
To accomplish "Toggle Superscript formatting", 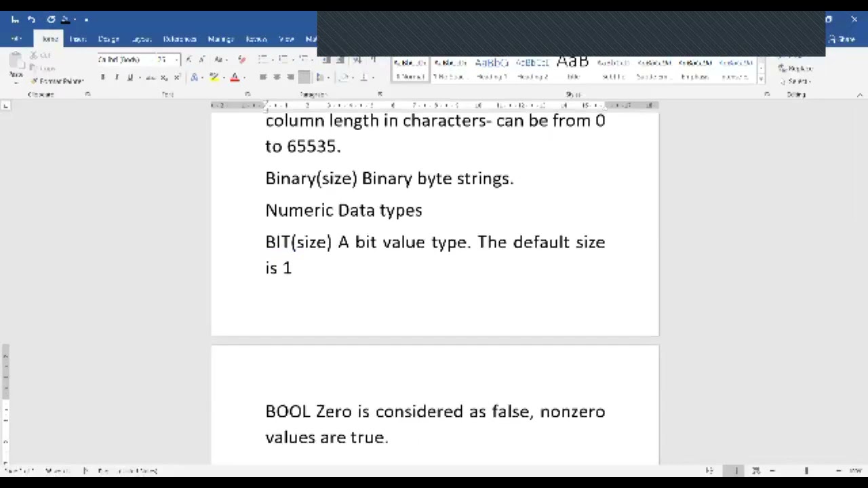I will pyautogui.click(x=177, y=77).
